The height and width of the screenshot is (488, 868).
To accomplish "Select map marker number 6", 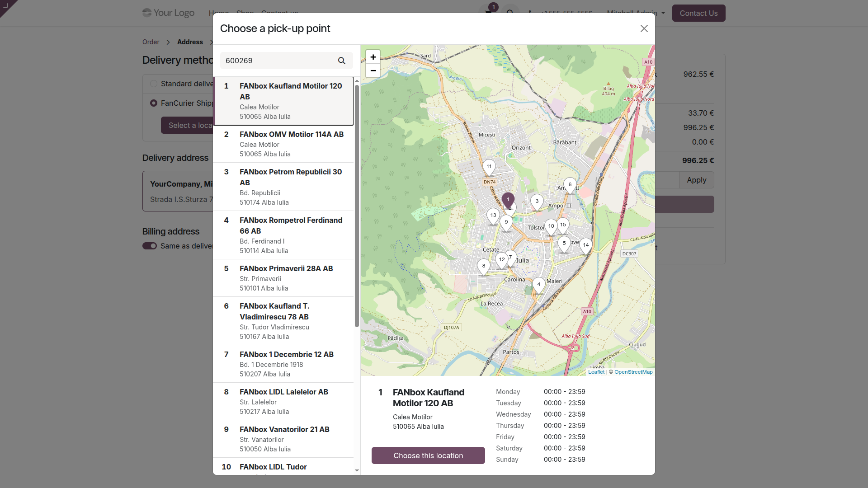I will click(x=570, y=185).
